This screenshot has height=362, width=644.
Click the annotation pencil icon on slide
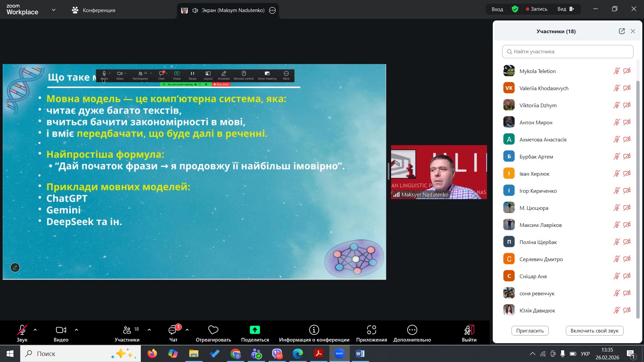pos(15,267)
